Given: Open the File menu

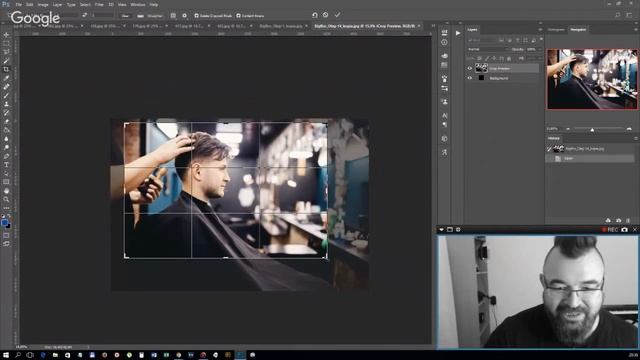Looking at the screenshot, I should point(18,4).
